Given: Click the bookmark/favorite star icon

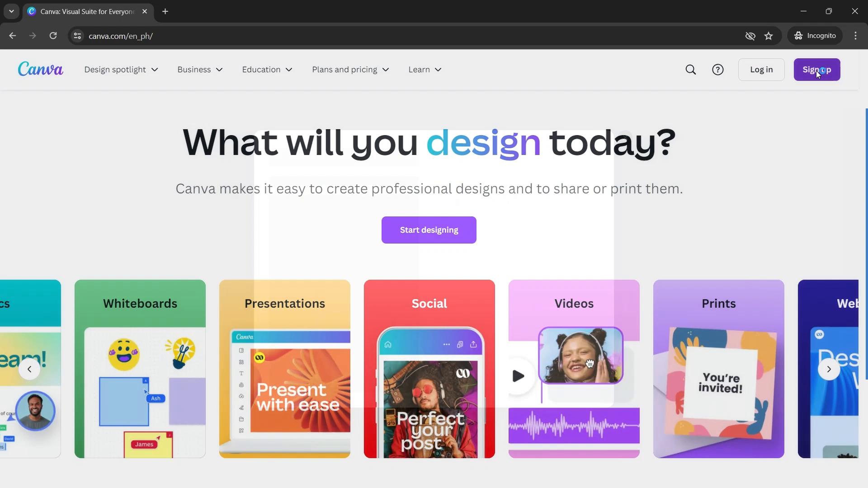Looking at the screenshot, I should [x=769, y=35].
